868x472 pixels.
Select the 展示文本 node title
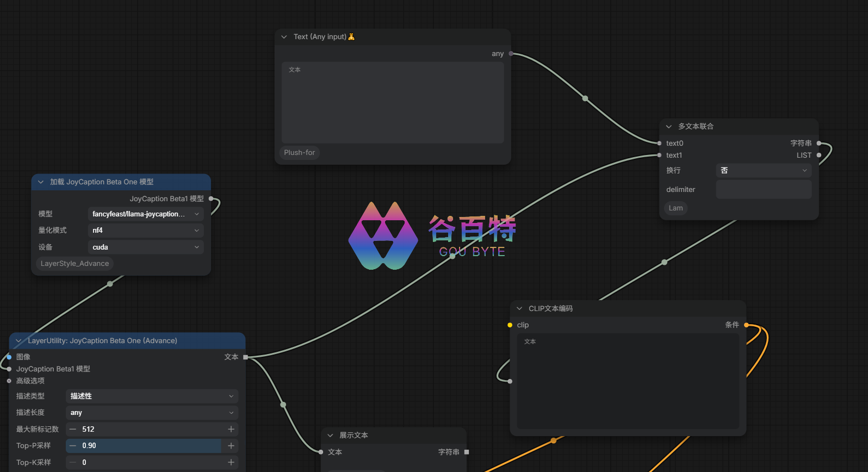tap(354, 436)
